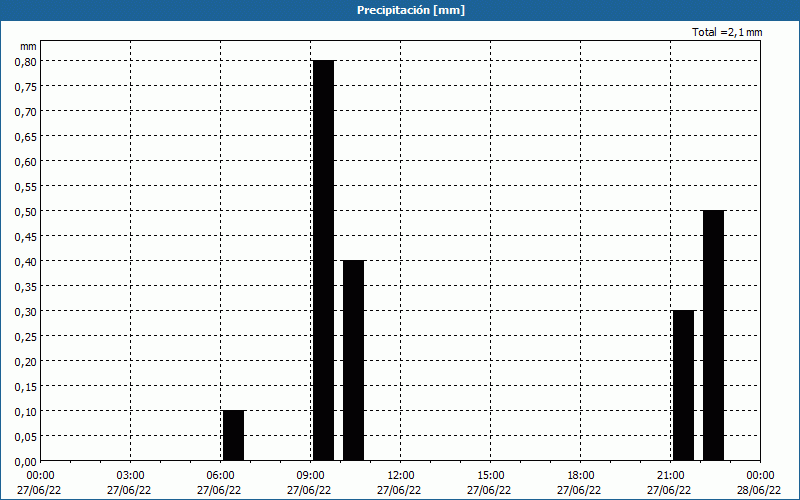The width and height of the screenshot is (800, 500).
Task: Click the 0,50 y-axis label
Action: [x=26, y=211]
